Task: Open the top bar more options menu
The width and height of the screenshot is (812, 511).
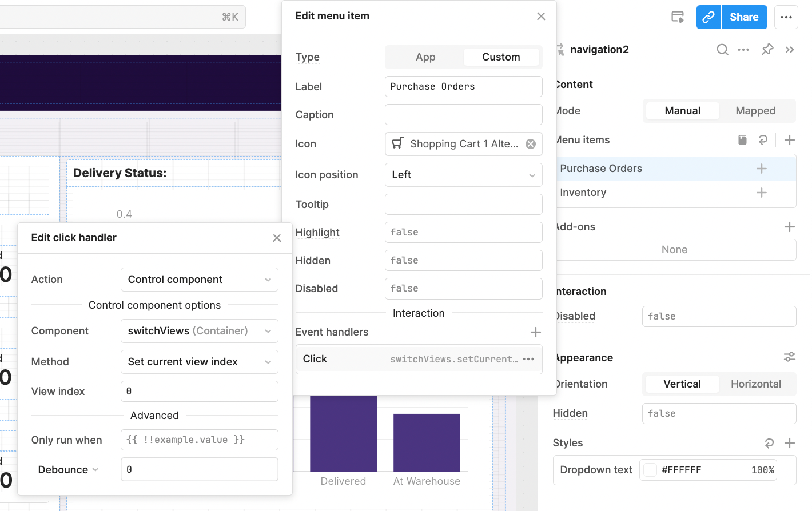Action: pos(786,17)
